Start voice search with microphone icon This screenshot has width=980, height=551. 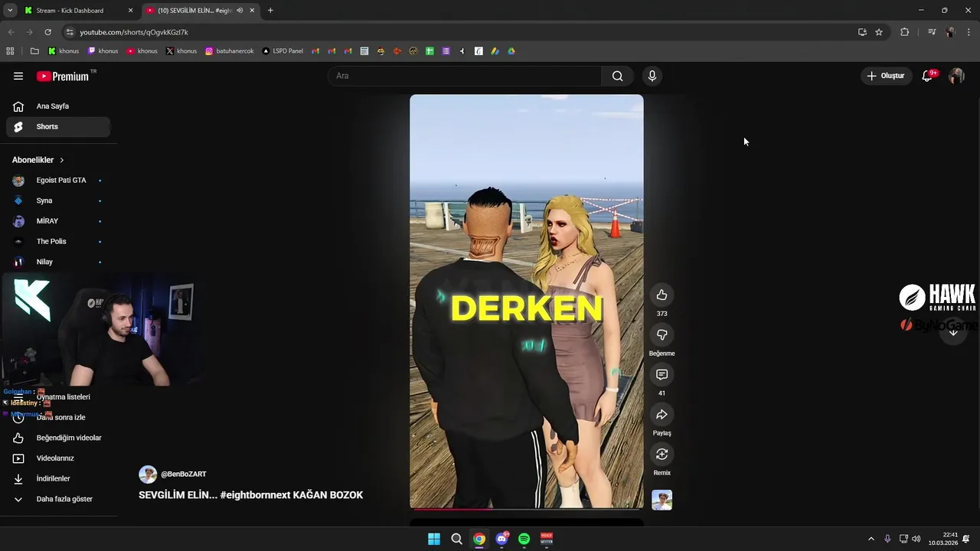[652, 76]
